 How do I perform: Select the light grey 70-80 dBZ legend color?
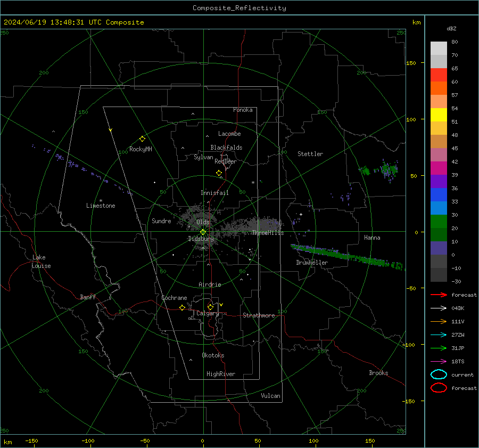coord(439,48)
